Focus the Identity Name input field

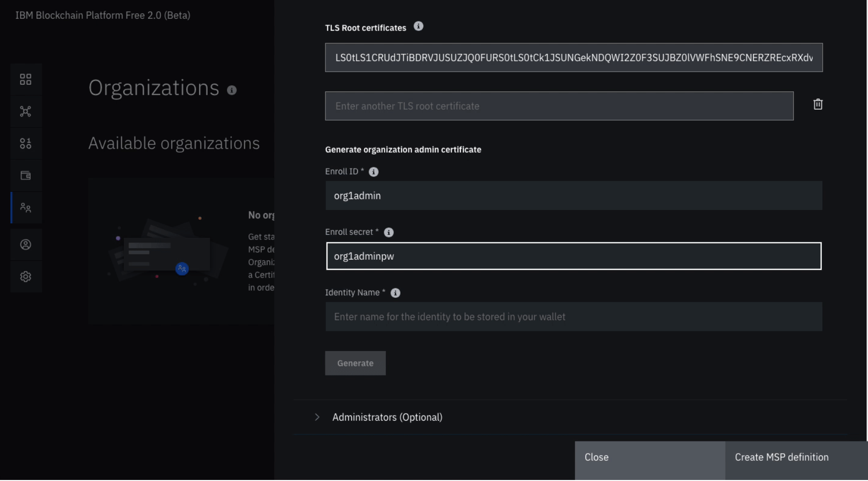click(574, 317)
